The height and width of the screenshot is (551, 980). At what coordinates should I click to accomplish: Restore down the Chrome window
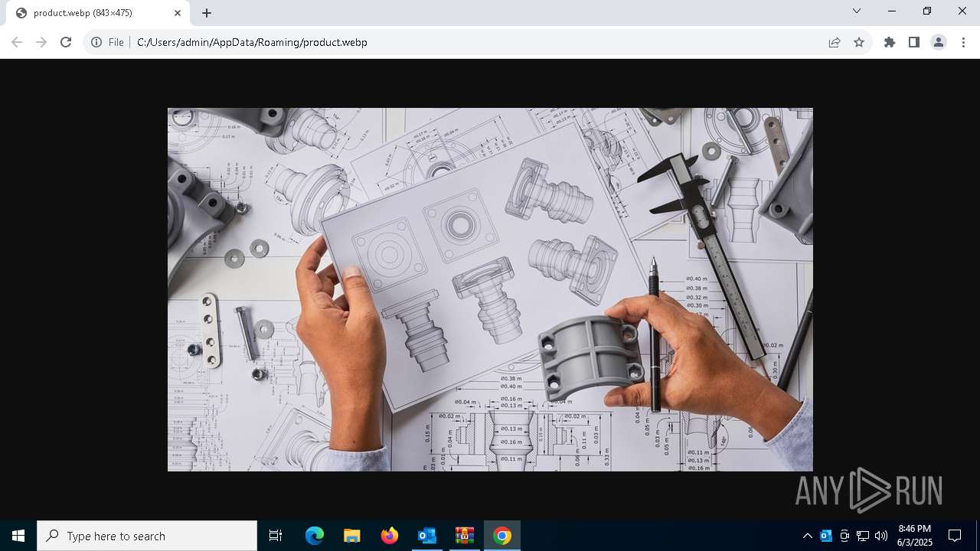[927, 11]
